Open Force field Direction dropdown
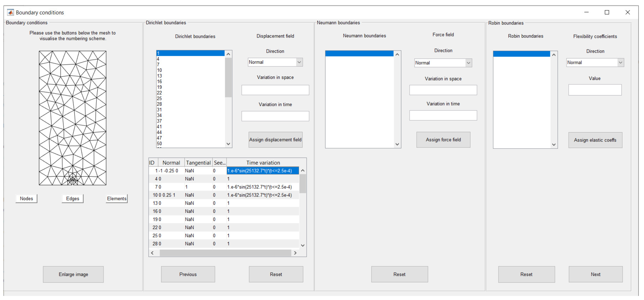This screenshot has width=644, height=300. click(443, 63)
